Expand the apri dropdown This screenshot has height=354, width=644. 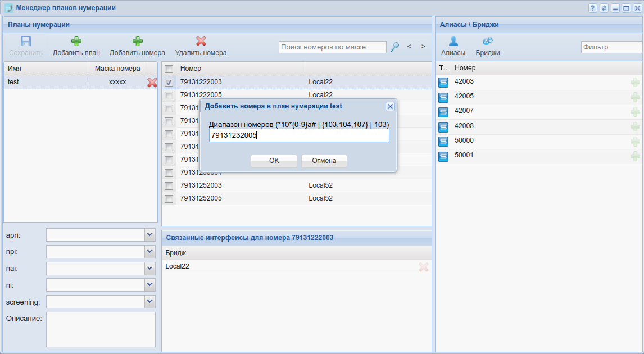pyautogui.click(x=149, y=234)
